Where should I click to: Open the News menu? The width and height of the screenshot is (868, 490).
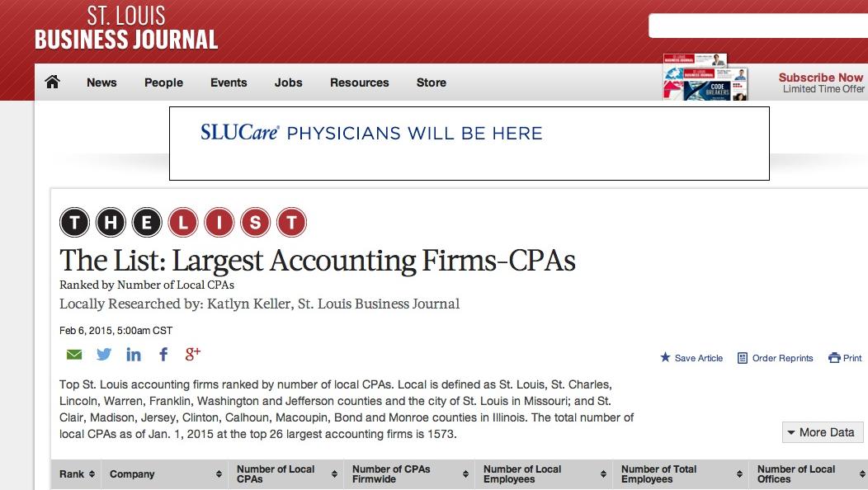101,82
